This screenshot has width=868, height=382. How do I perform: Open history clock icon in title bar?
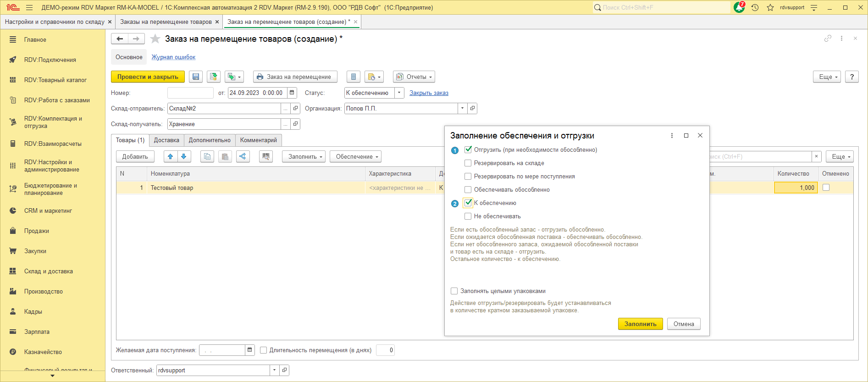pyautogui.click(x=755, y=8)
